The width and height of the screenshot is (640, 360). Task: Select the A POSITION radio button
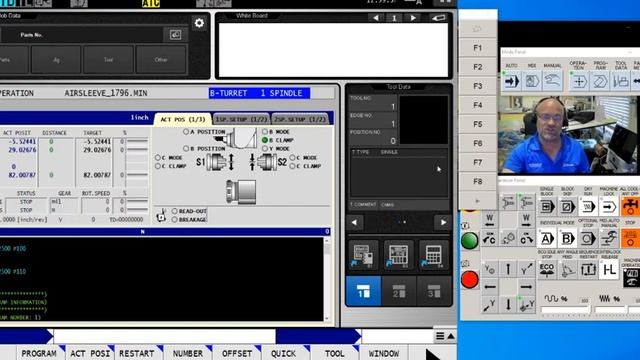click(186, 132)
